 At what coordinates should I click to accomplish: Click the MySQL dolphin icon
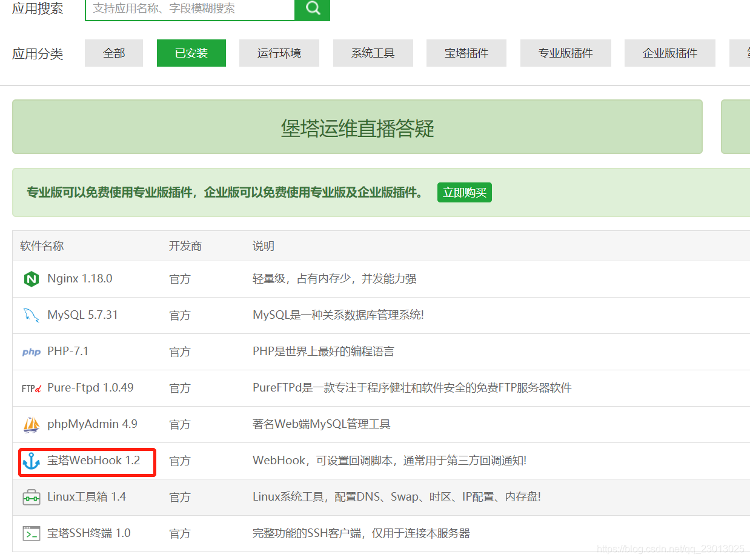[31, 315]
